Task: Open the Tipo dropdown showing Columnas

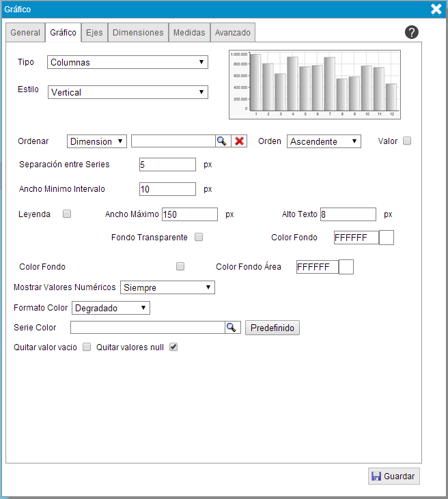Action: click(x=128, y=62)
